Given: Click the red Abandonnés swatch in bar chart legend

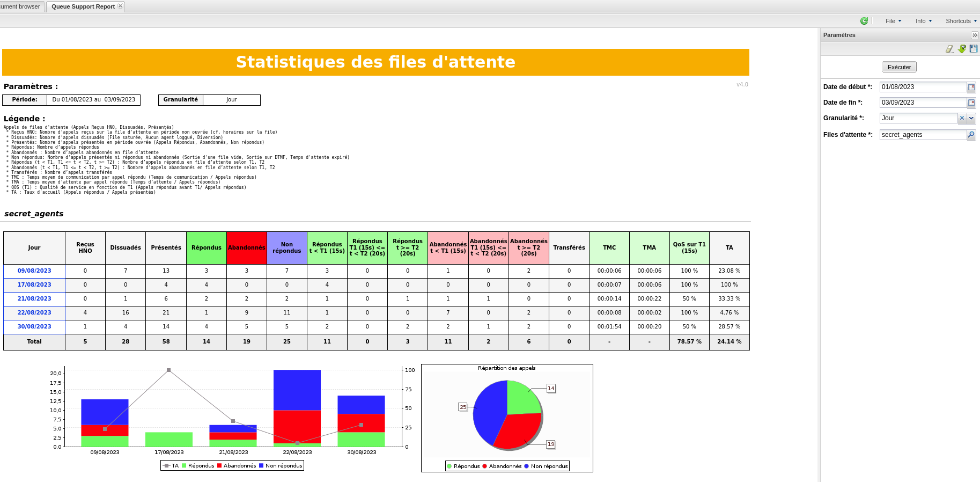Looking at the screenshot, I should point(219,466).
